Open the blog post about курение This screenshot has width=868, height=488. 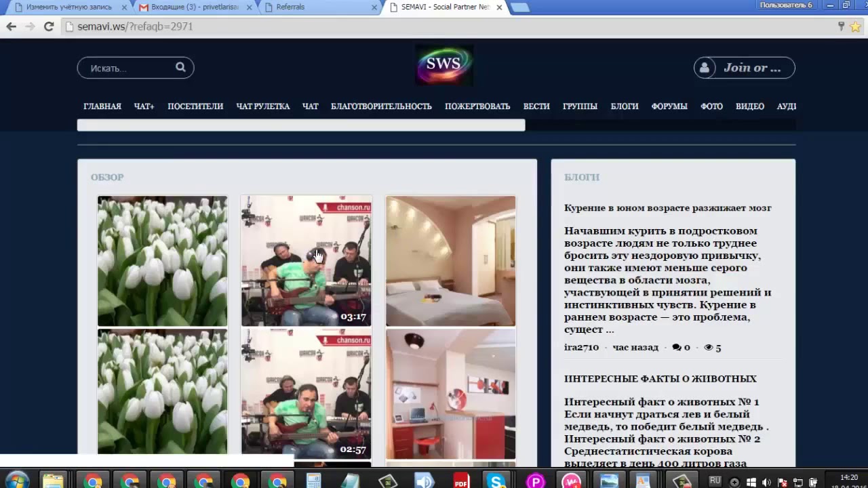pyautogui.click(x=667, y=208)
